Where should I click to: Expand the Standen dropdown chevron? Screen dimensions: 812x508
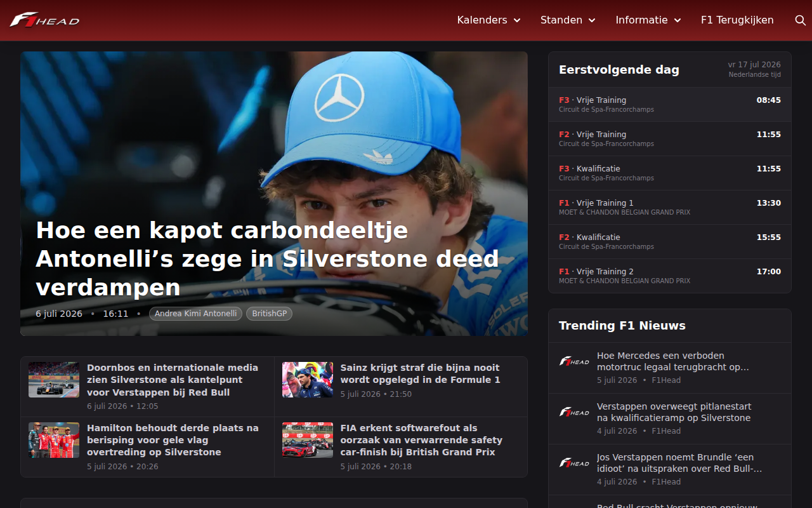click(592, 20)
